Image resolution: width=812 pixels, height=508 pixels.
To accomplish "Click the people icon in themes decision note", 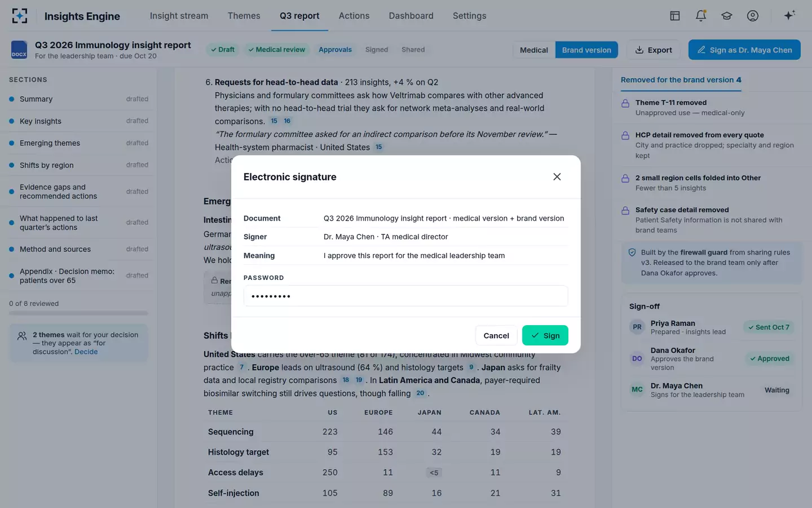I will [x=22, y=336].
